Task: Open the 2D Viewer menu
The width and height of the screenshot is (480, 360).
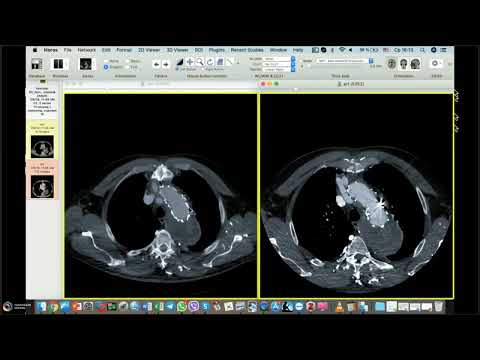Action: point(149,50)
